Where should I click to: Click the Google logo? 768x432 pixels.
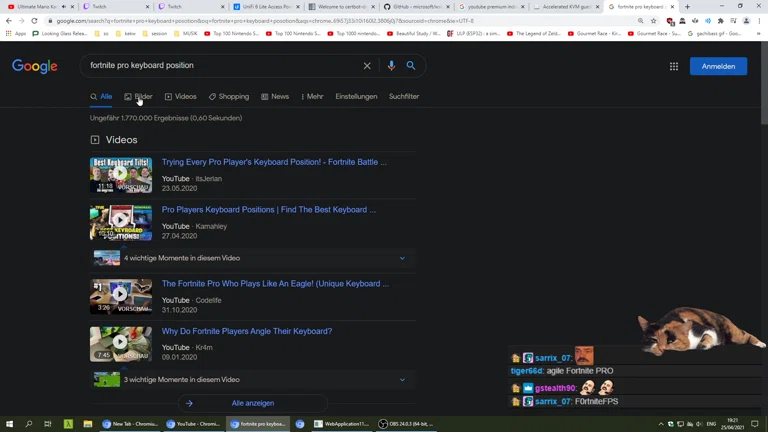point(34,66)
